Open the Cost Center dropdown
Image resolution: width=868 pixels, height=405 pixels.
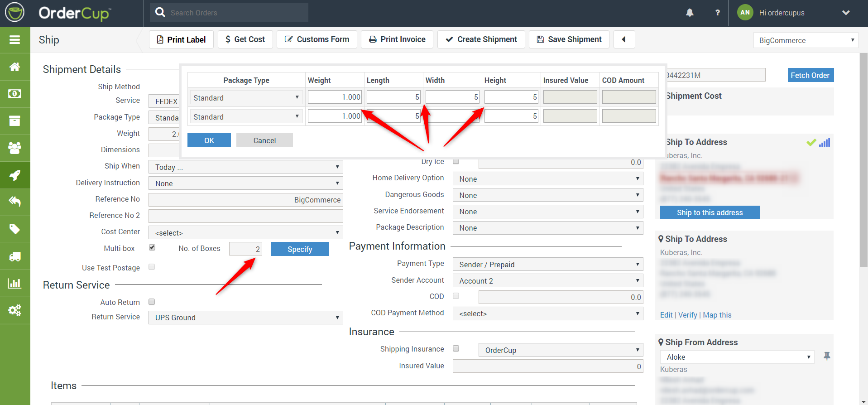[246, 233]
